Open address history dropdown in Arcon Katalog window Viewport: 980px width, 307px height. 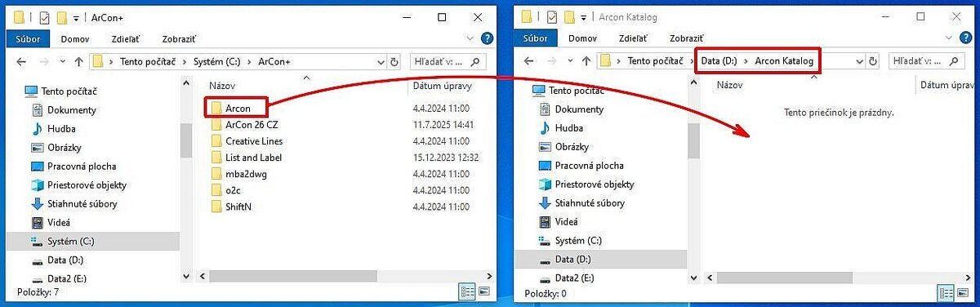click(859, 61)
